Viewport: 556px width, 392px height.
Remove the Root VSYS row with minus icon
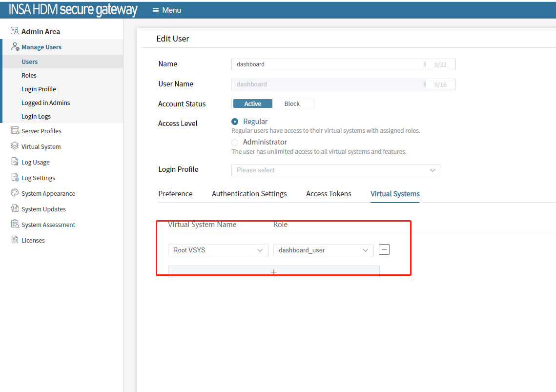384,250
